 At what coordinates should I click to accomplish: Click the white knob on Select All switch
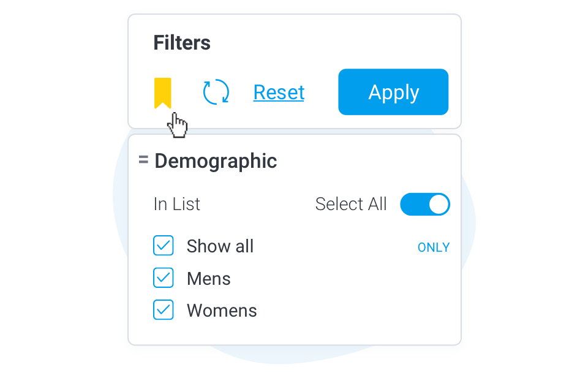coord(439,205)
